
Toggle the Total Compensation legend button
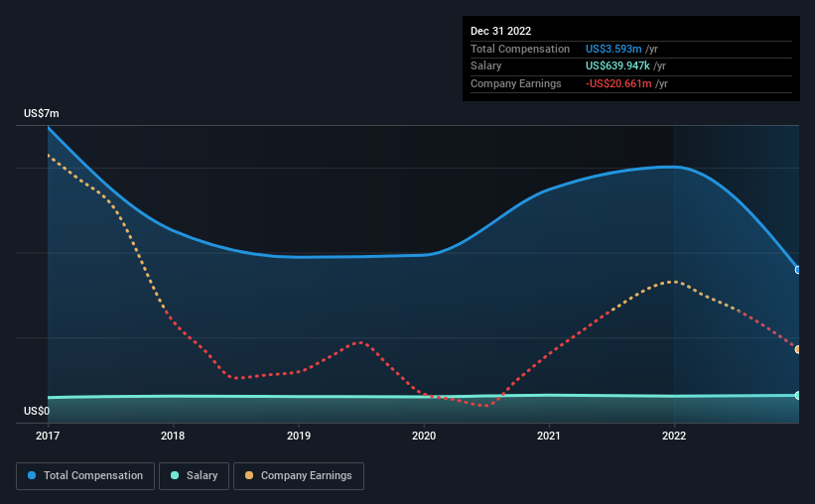click(x=85, y=476)
